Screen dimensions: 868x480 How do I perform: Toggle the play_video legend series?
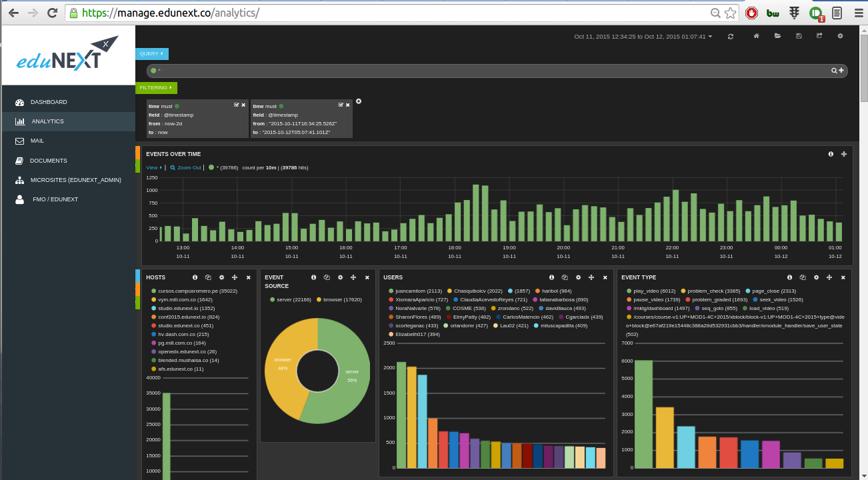click(651, 291)
